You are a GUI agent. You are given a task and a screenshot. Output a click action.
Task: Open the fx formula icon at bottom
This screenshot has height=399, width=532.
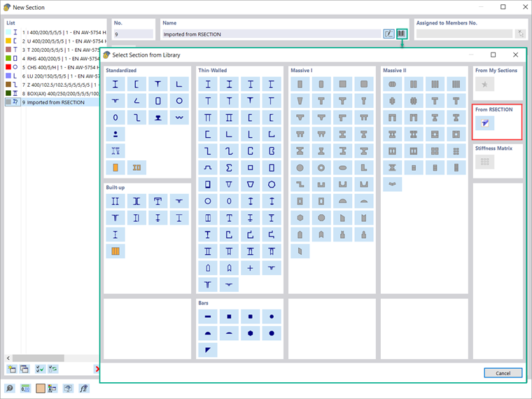pyautogui.click(x=83, y=388)
